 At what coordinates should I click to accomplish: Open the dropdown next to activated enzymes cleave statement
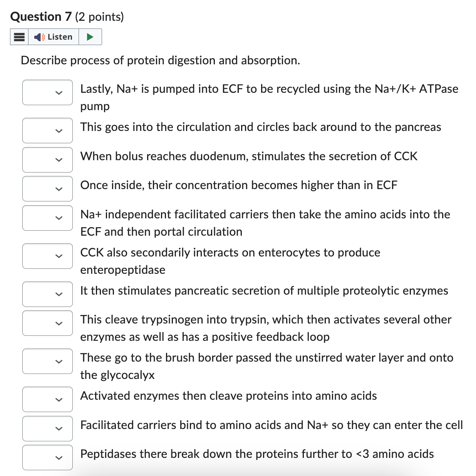point(47,399)
